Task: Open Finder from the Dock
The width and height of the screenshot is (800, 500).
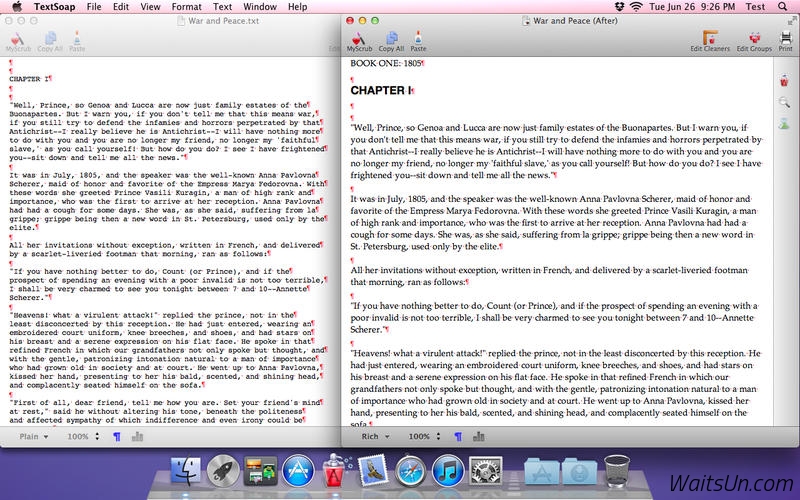Action: coord(185,470)
